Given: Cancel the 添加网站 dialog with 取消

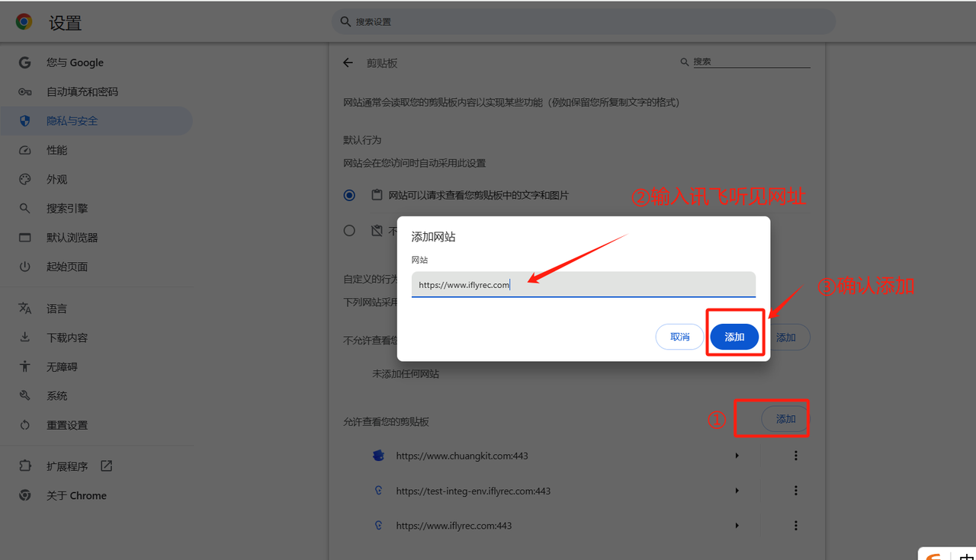Looking at the screenshot, I should pyautogui.click(x=679, y=337).
